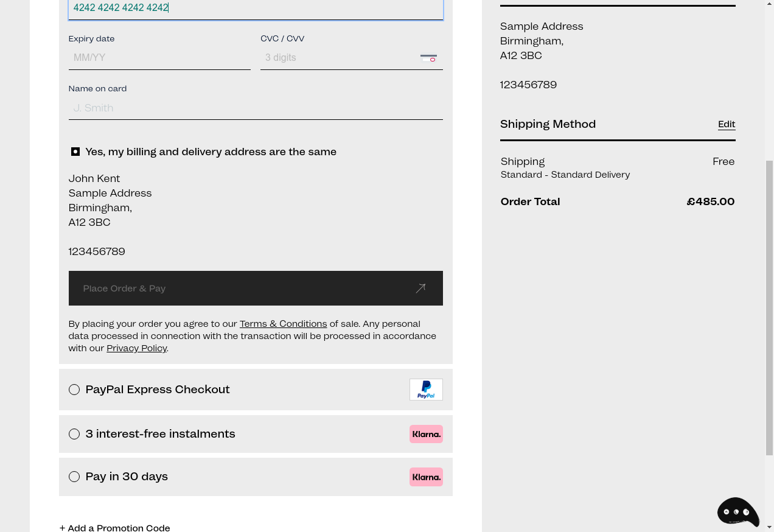The width and height of the screenshot is (774, 532).
Task: Click the arrow on Place Order & Pay
Action: click(420, 289)
